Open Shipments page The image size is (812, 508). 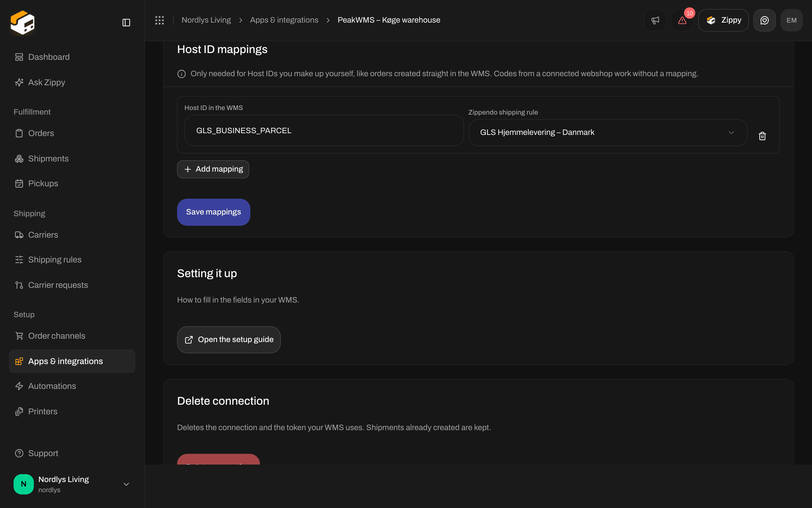[x=72, y=159]
